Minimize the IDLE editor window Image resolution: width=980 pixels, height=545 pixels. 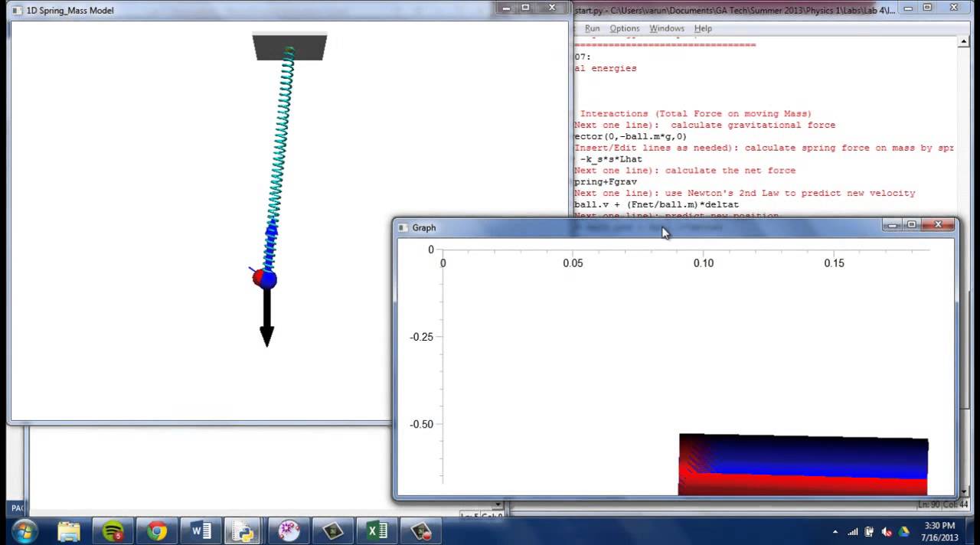click(x=908, y=8)
